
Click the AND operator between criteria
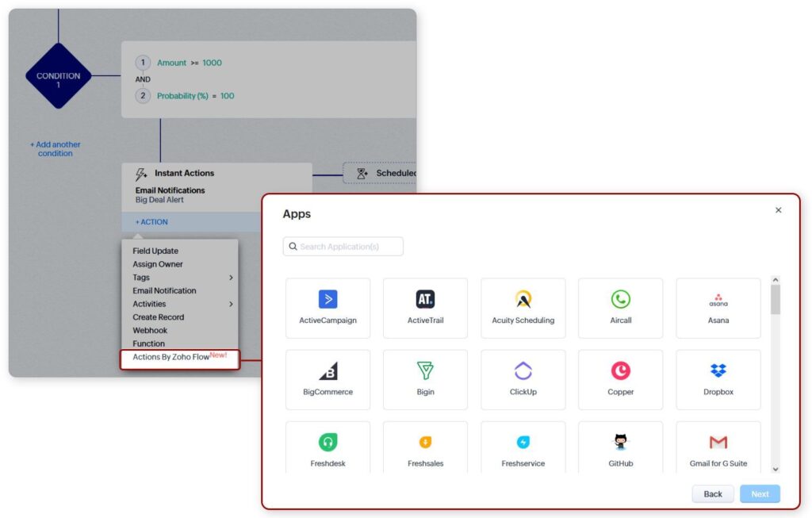pos(143,79)
